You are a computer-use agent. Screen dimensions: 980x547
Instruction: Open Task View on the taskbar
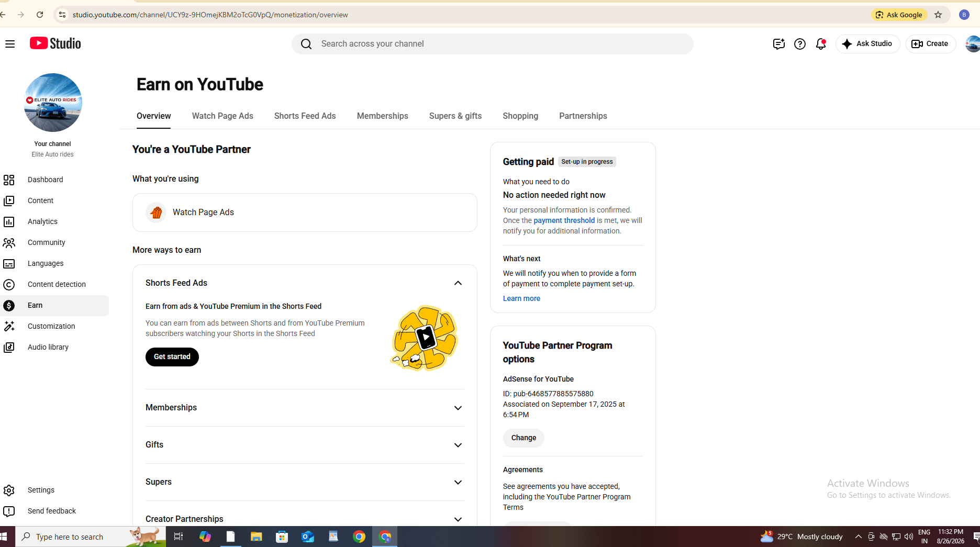(179, 537)
